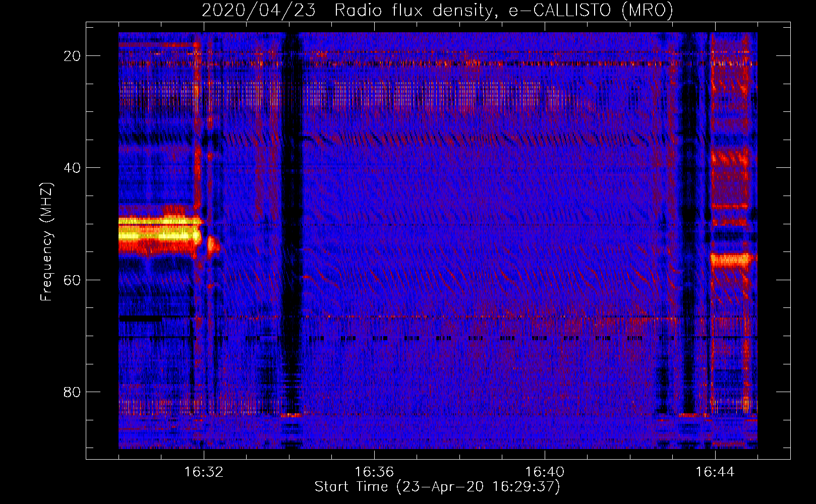816x504 pixels.
Task: Click the 60 MHz frequency tick label
Action: click(72, 280)
